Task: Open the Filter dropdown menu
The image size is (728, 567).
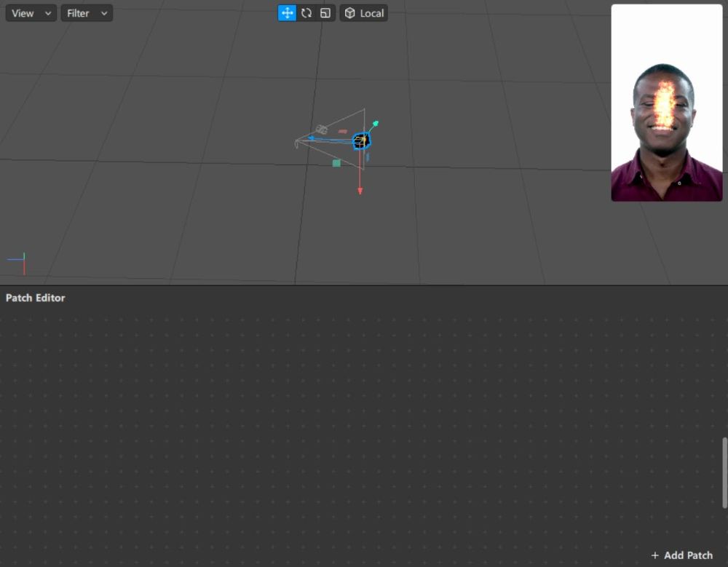Action: pos(87,13)
